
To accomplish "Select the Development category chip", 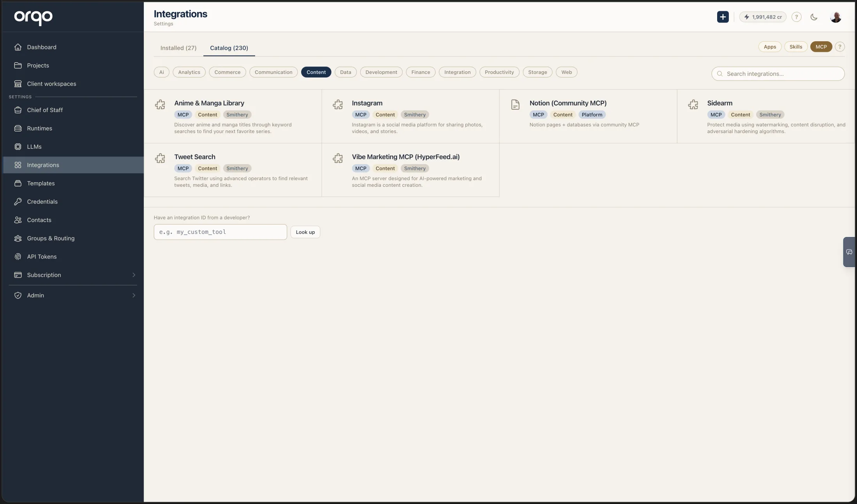I will pyautogui.click(x=381, y=72).
